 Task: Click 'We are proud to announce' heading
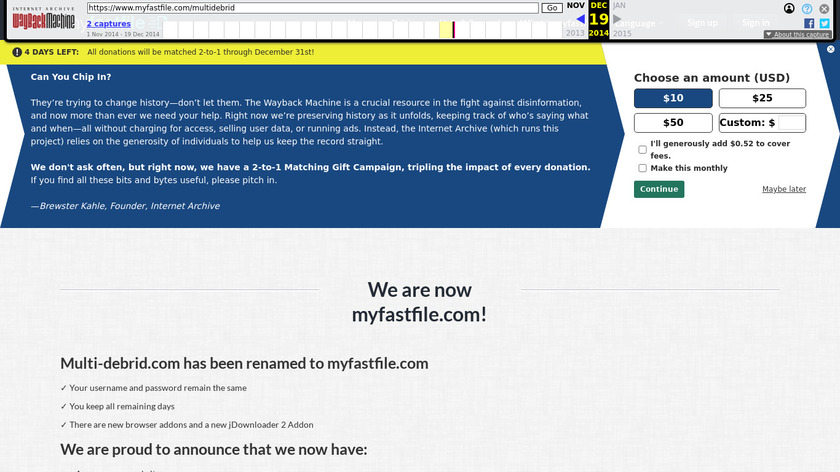(214, 449)
